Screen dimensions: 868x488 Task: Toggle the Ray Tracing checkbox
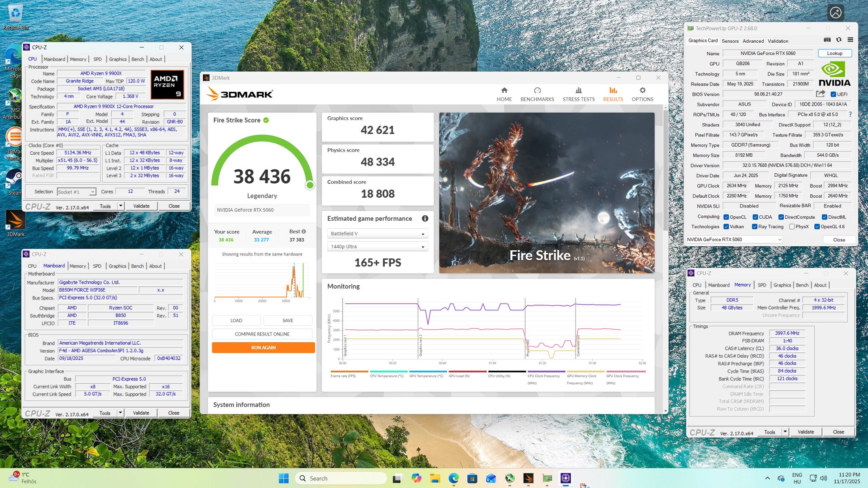point(754,227)
